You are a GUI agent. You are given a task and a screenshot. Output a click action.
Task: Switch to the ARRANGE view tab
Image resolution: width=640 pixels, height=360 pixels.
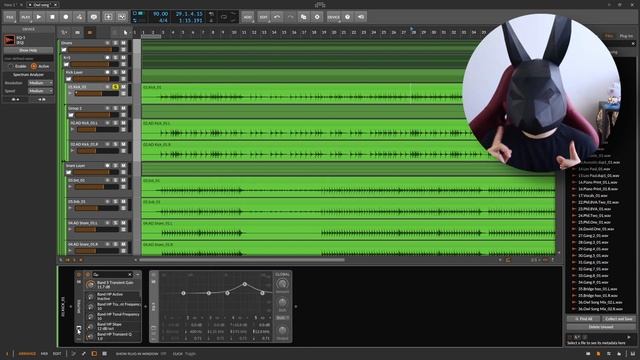click(27, 354)
